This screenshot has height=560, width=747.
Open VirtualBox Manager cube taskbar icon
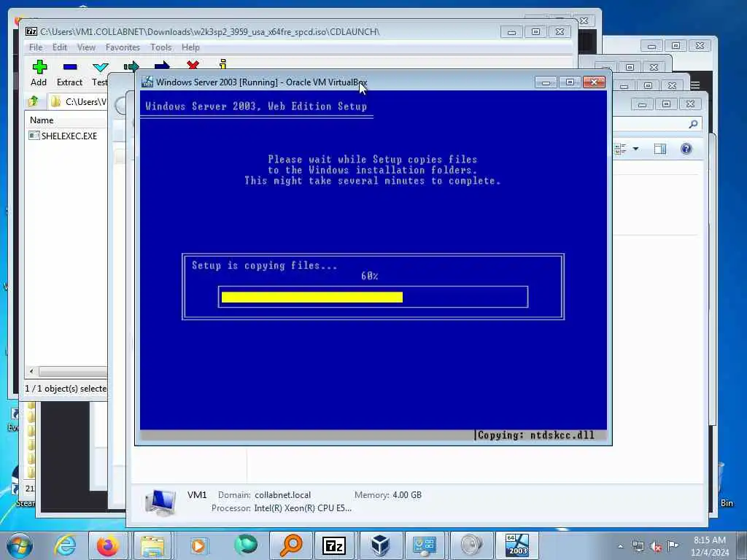pyautogui.click(x=380, y=545)
